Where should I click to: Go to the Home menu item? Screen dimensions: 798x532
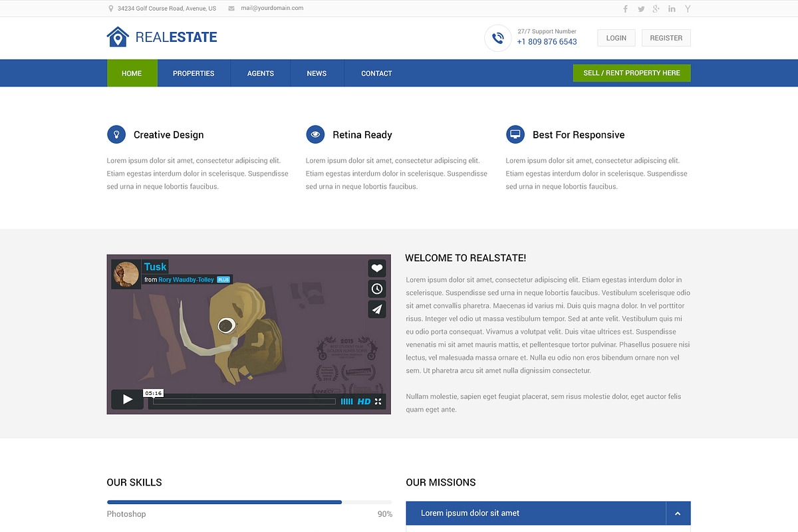tap(132, 73)
